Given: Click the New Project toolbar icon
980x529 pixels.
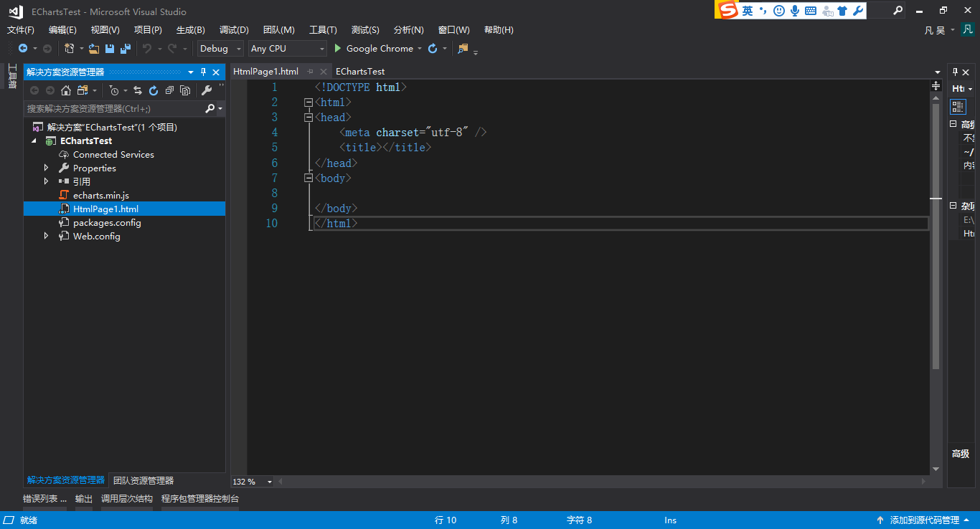Looking at the screenshot, I should coord(70,49).
